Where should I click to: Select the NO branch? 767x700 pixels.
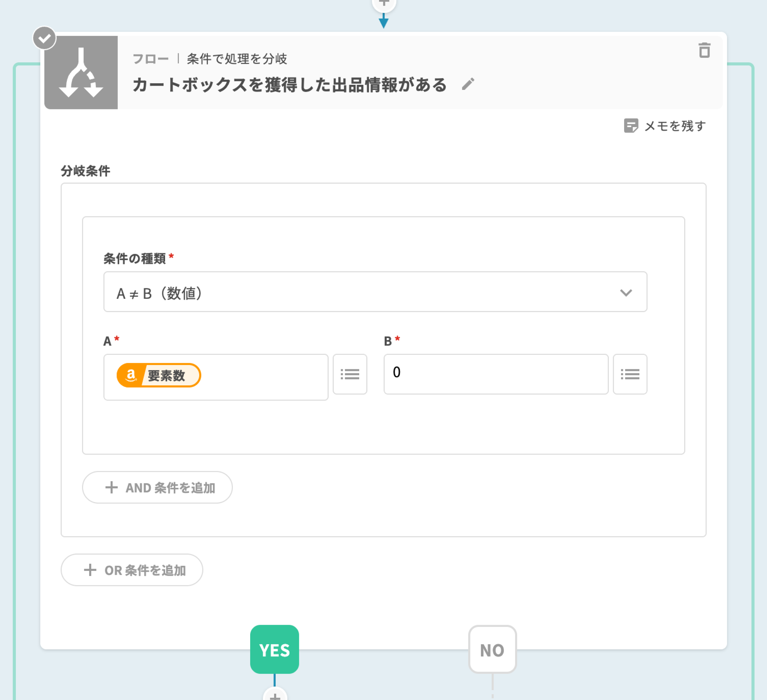492,649
